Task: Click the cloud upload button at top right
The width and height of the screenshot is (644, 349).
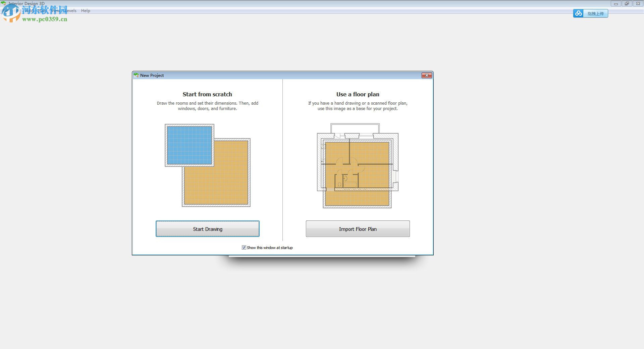Action: [x=590, y=13]
